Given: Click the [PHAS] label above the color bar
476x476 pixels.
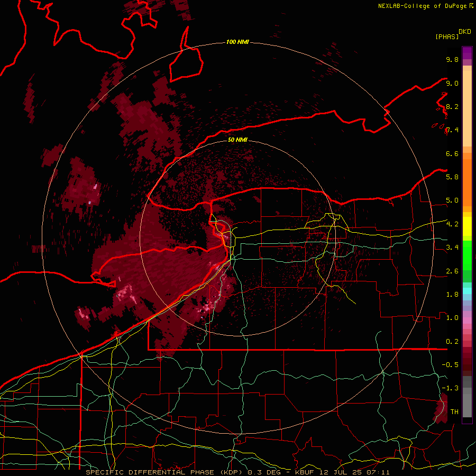Looking at the screenshot, I should coord(447,37).
